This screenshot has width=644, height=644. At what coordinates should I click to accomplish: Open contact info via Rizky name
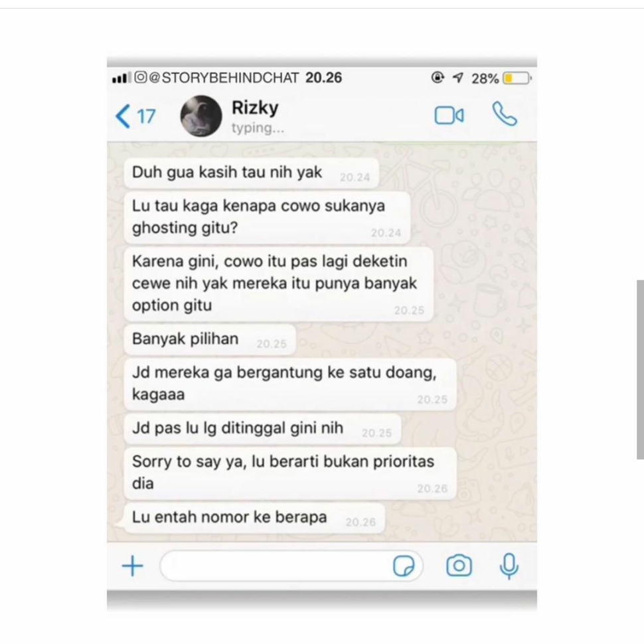255,108
